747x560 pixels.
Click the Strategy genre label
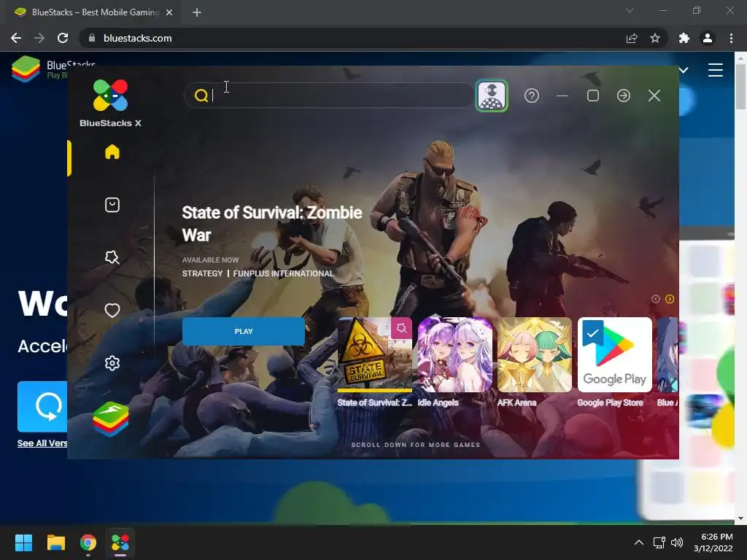point(203,273)
